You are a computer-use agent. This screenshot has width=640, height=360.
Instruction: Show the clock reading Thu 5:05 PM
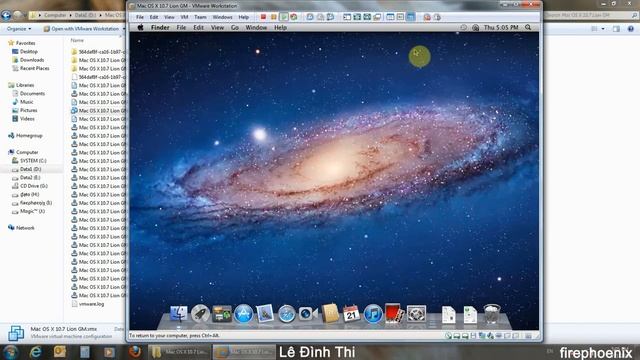pos(501,27)
